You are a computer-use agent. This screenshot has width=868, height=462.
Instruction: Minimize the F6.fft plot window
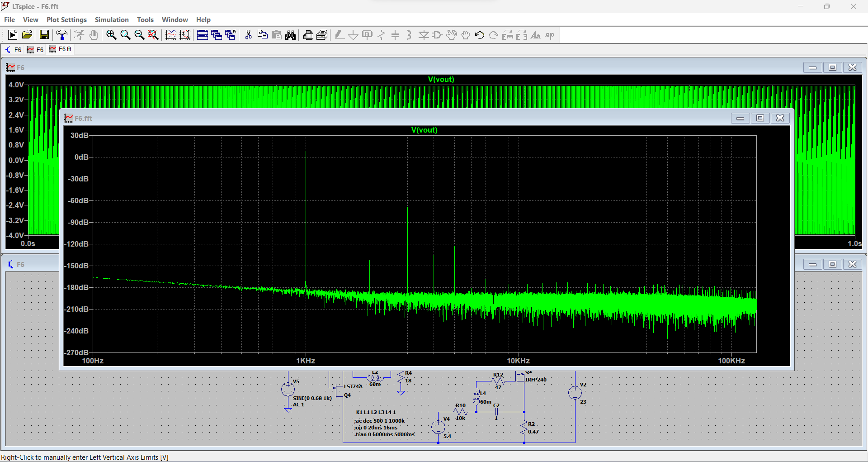(x=740, y=118)
